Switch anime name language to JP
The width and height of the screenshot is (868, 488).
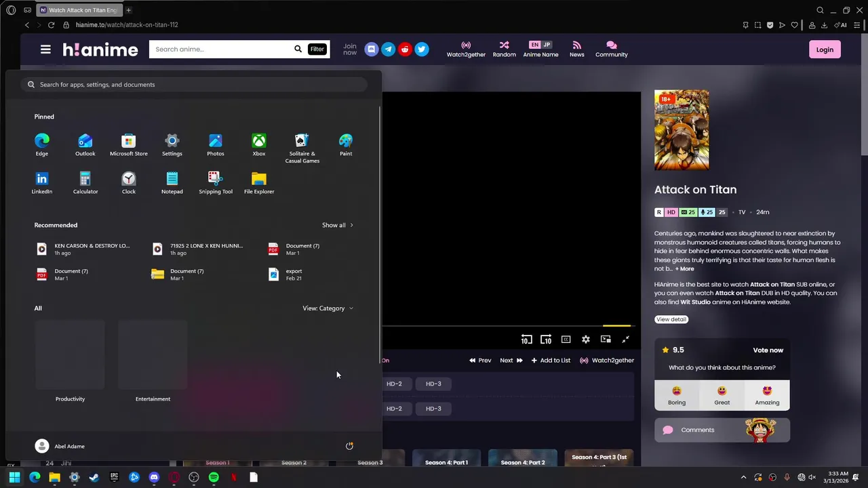click(547, 45)
